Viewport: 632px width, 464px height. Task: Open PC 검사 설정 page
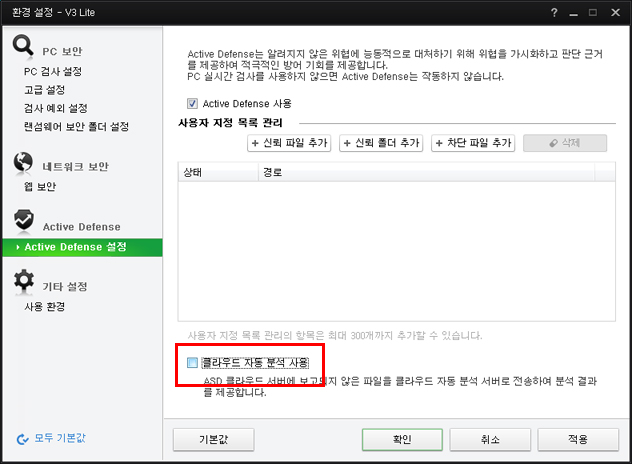coord(53,71)
